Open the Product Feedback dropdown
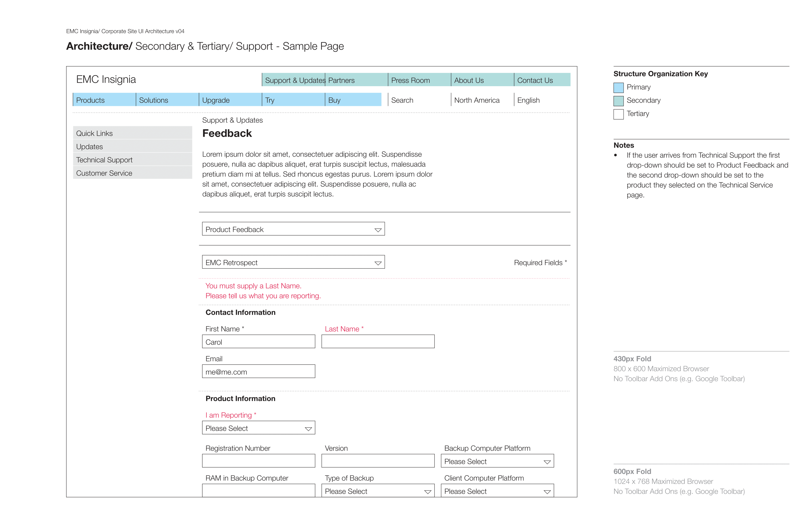812x525 pixels. (x=293, y=229)
